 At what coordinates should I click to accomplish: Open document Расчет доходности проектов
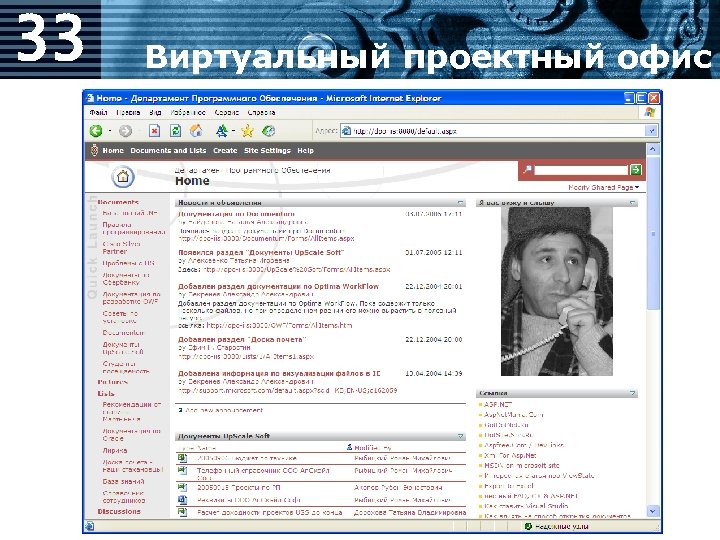270,512
